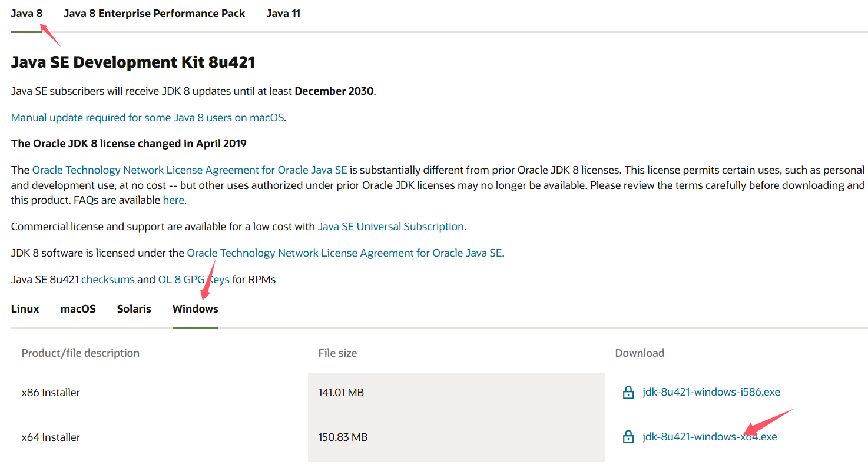This screenshot has width=868, height=468.
Task: Open the checksums link
Action: [108, 280]
